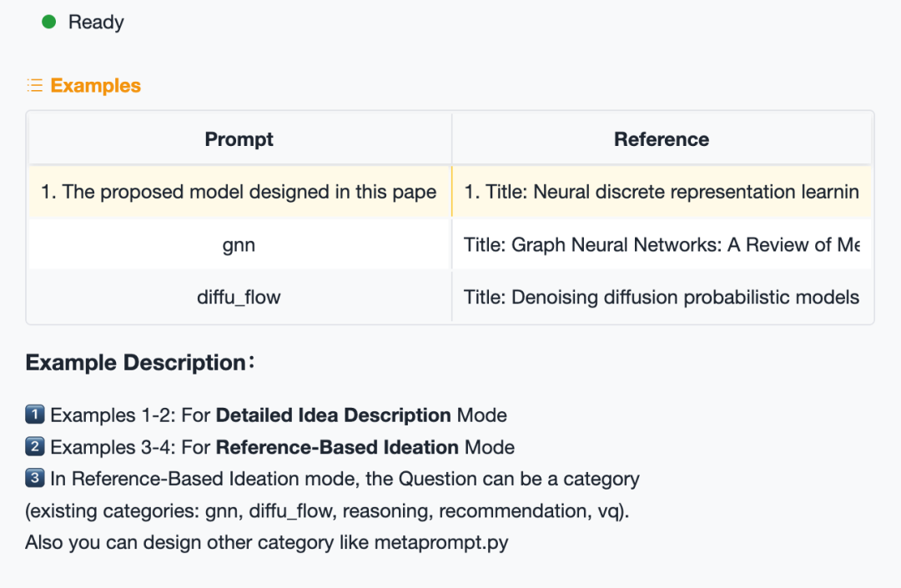The width and height of the screenshot is (901, 588).
Task: Click the Examples section heading
Action: pyautogui.click(x=95, y=86)
